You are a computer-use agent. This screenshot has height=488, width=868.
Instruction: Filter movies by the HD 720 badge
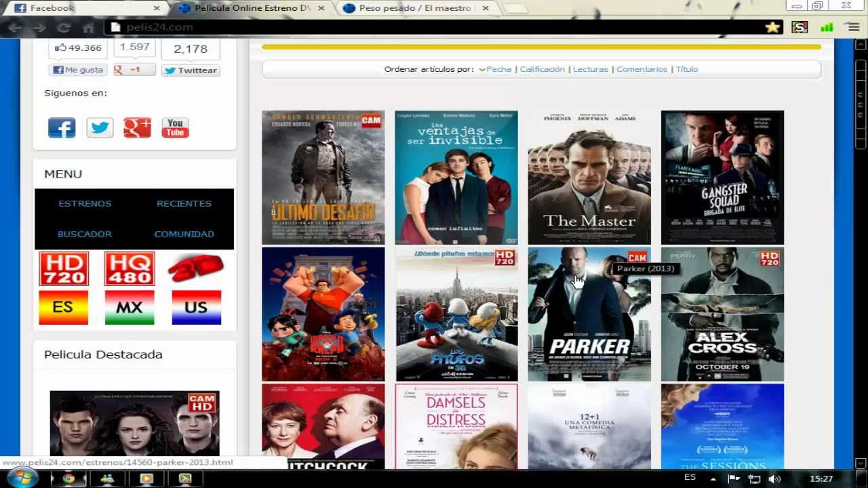[64, 268]
